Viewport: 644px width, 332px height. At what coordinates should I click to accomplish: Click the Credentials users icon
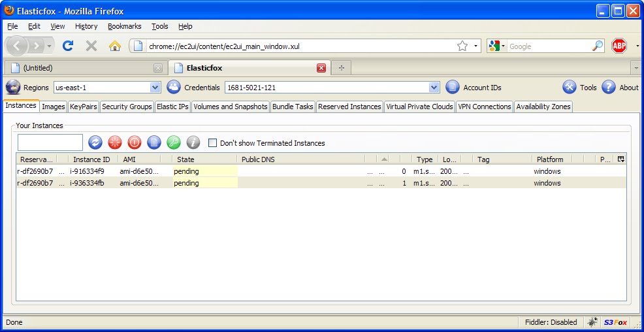(174, 87)
